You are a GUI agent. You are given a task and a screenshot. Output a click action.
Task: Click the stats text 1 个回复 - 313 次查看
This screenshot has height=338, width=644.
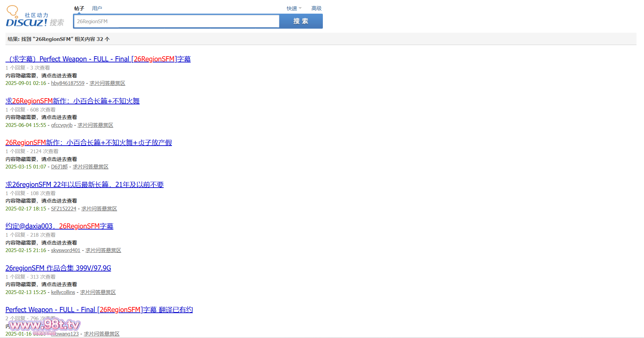[x=30, y=277]
